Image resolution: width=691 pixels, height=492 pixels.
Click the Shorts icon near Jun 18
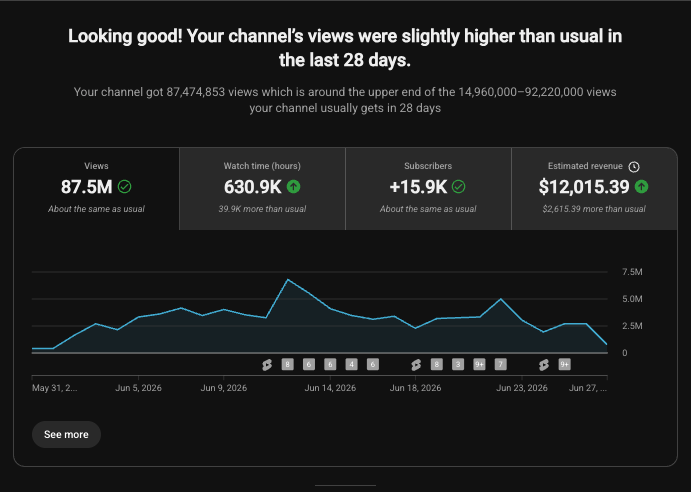pyautogui.click(x=416, y=365)
